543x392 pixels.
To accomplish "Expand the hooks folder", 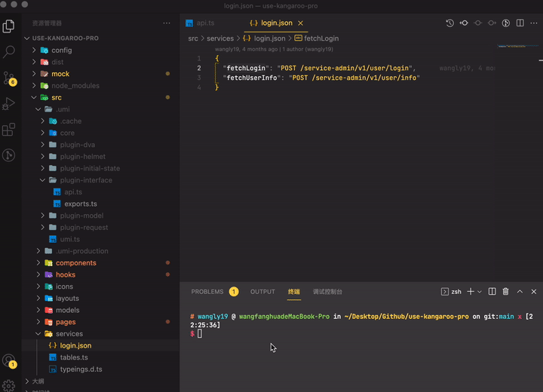I will pos(38,274).
